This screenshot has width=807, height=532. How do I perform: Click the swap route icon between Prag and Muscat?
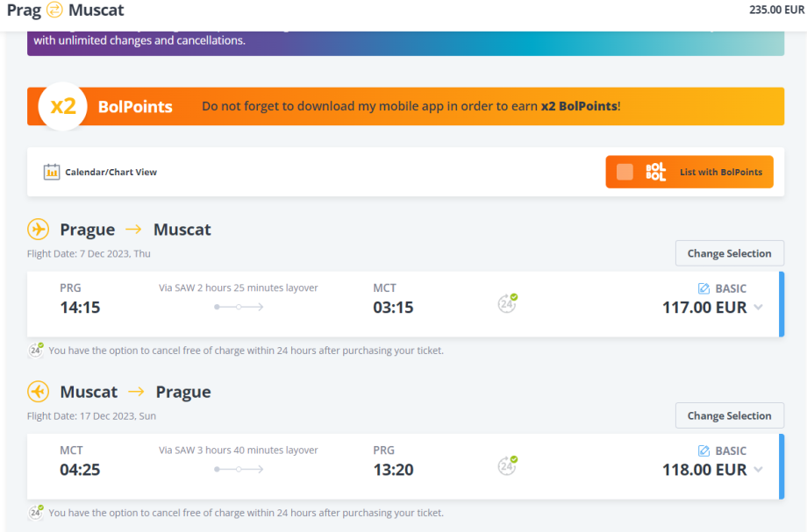point(54,11)
